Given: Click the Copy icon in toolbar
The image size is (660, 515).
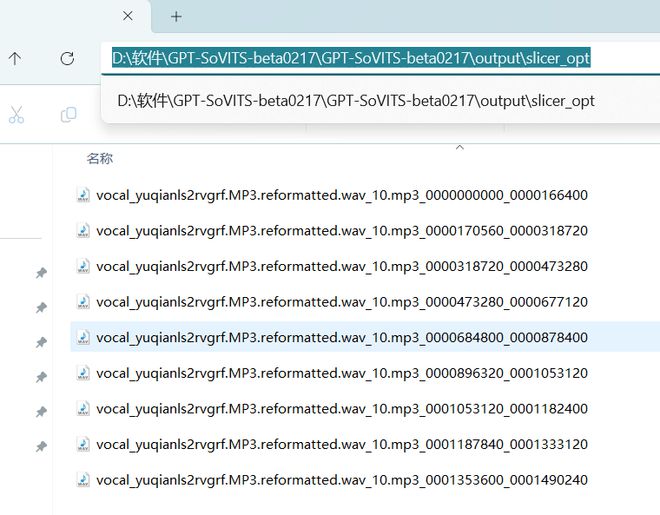Looking at the screenshot, I should 68,115.
